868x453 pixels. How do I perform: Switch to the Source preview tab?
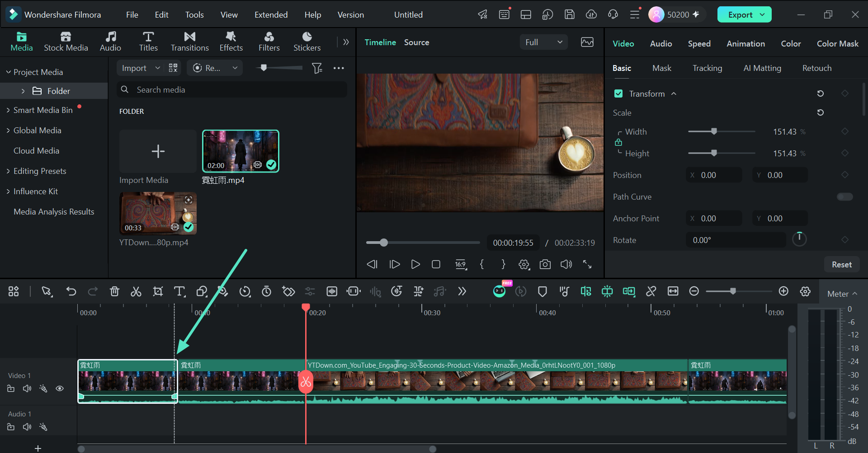[416, 42]
